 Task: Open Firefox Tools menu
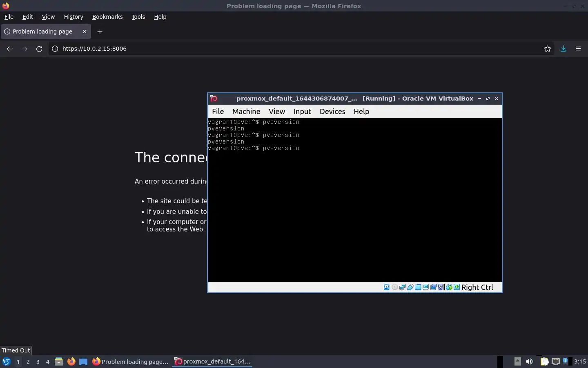click(x=138, y=17)
